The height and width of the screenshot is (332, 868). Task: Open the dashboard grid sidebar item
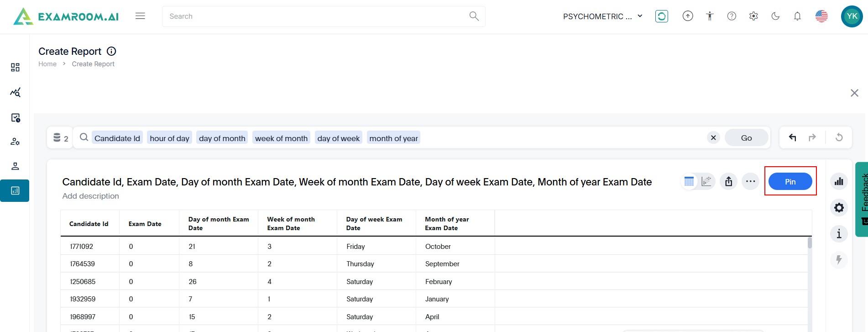(x=15, y=68)
